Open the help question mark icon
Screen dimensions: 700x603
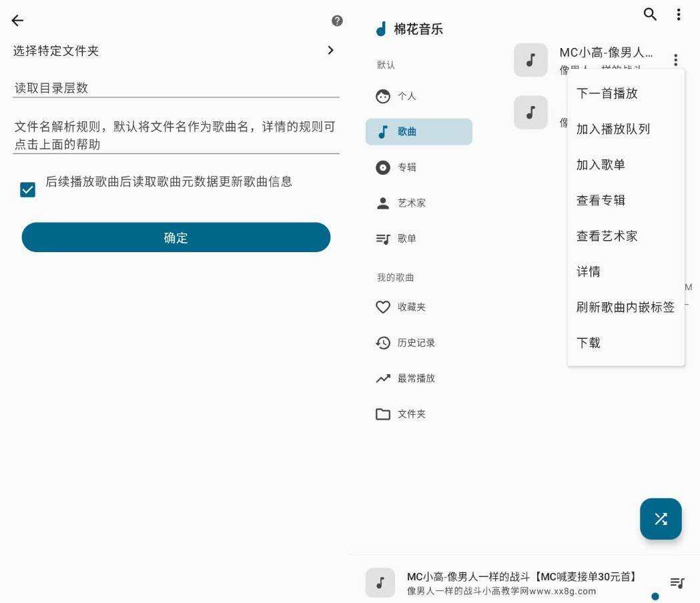coord(337,21)
